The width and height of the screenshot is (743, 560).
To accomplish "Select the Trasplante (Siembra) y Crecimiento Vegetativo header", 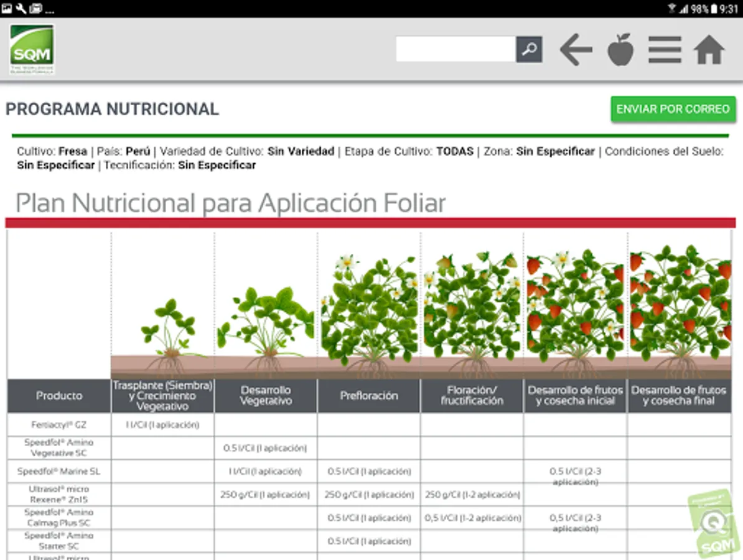I will [162, 396].
